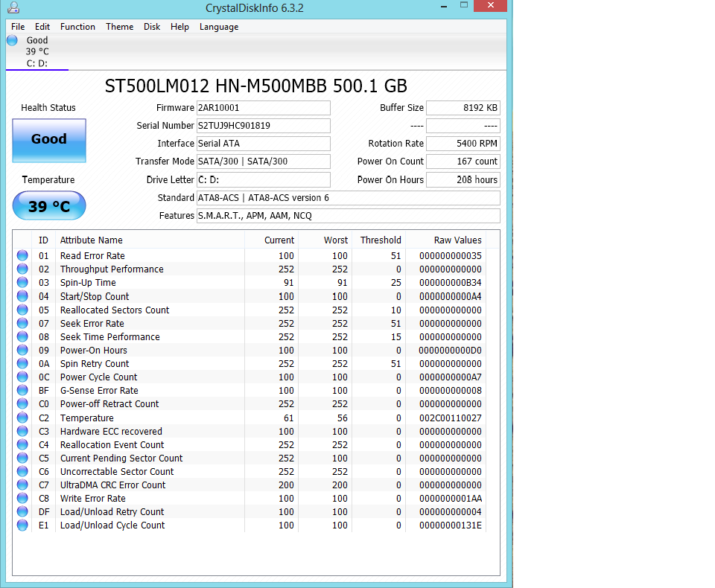The height and width of the screenshot is (588, 715).
Task: Open the Edit menu
Action: click(x=42, y=27)
